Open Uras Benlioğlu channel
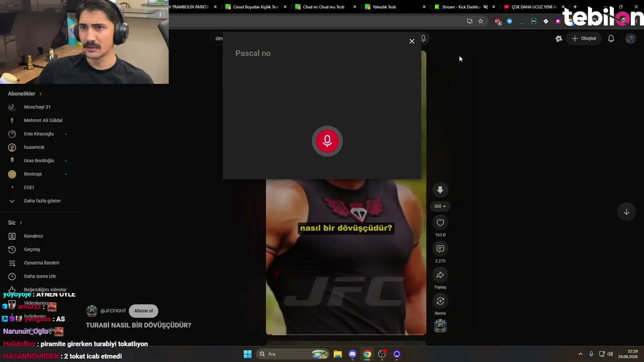Image resolution: width=644 pixels, height=362 pixels. tap(39, 161)
